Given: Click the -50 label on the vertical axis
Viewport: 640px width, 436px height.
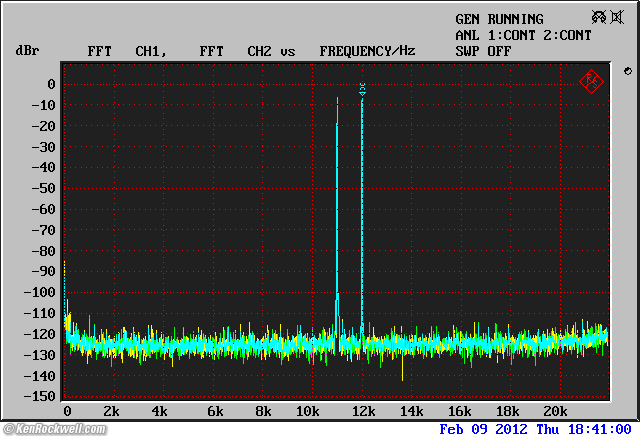Looking at the screenshot, I should (42, 188).
